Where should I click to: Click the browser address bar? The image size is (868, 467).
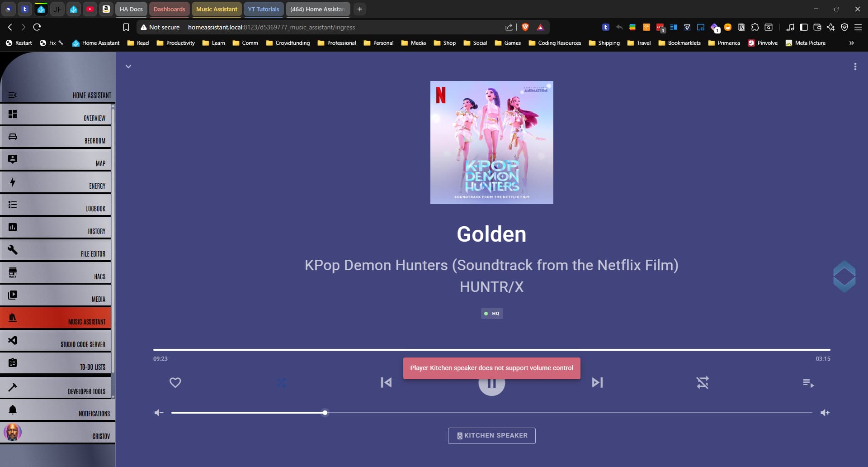pyautogui.click(x=344, y=27)
